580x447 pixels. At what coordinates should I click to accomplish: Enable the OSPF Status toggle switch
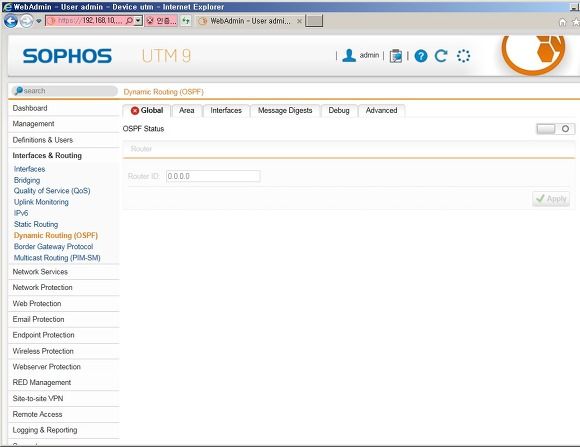tap(556, 129)
